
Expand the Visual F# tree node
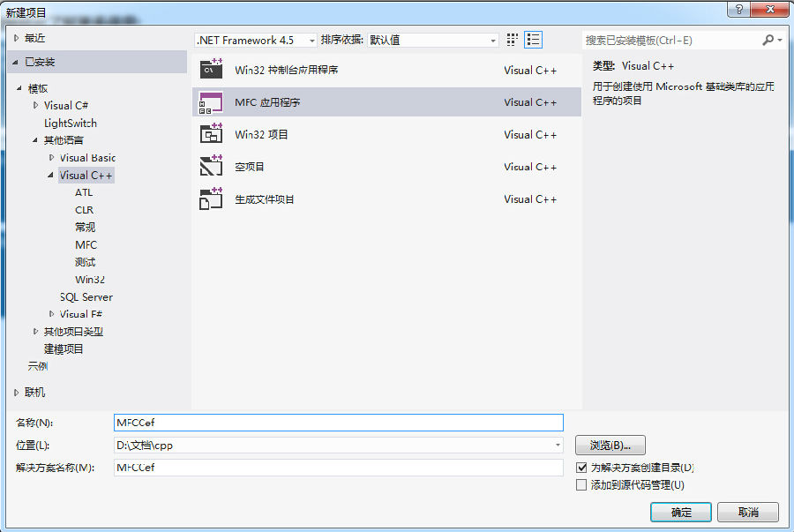pyautogui.click(x=51, y=314)
